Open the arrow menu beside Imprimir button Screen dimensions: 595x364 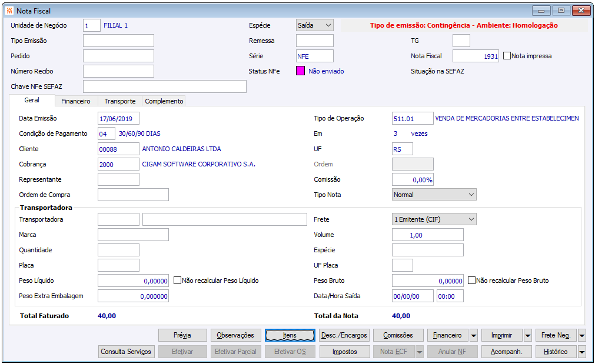[x=528, y=335]
